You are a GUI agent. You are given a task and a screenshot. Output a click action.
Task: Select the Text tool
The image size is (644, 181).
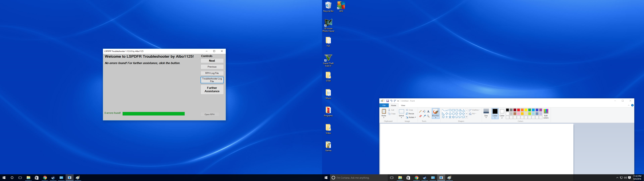pyautogui.click(x=428, y=111)
